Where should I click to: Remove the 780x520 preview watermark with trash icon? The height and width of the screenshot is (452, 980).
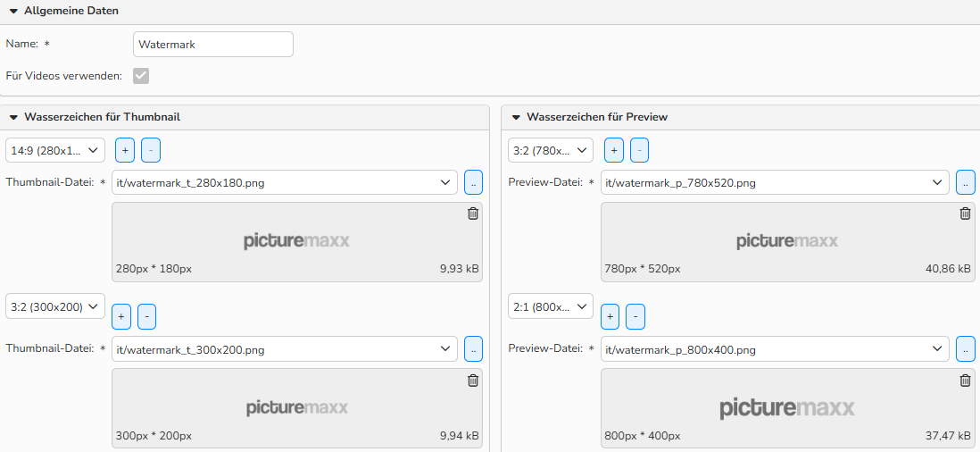(965, 213)
